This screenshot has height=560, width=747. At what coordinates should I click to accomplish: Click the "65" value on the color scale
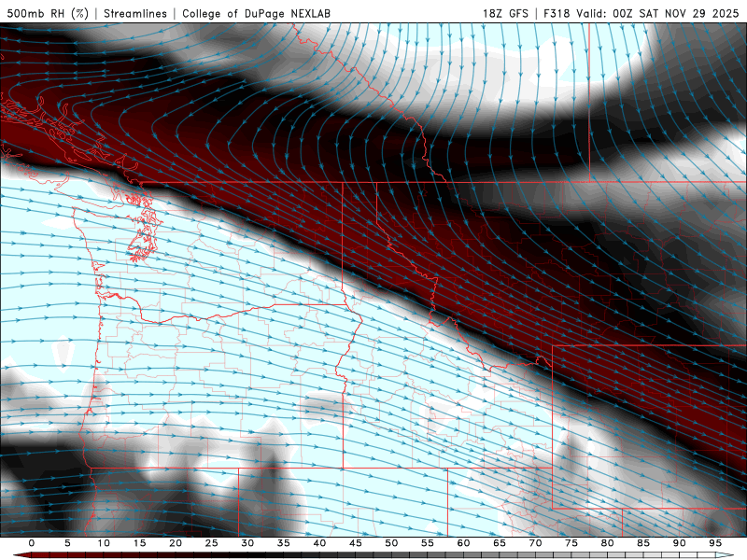(x=499, y=543)
